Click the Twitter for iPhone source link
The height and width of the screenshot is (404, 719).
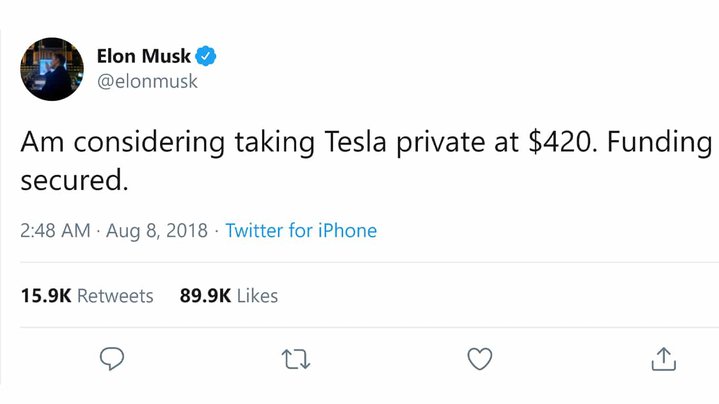click(x=301, y=231)
